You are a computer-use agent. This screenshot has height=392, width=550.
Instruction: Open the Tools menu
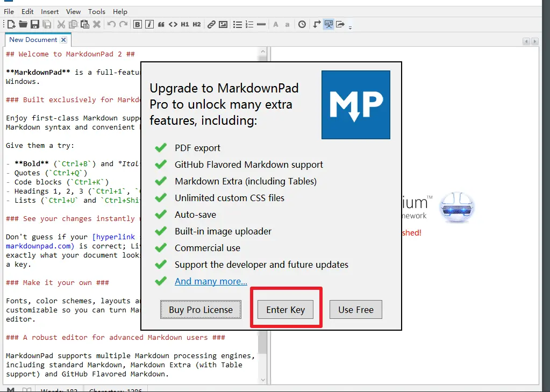pyautogui.click(x=96, y=12)
